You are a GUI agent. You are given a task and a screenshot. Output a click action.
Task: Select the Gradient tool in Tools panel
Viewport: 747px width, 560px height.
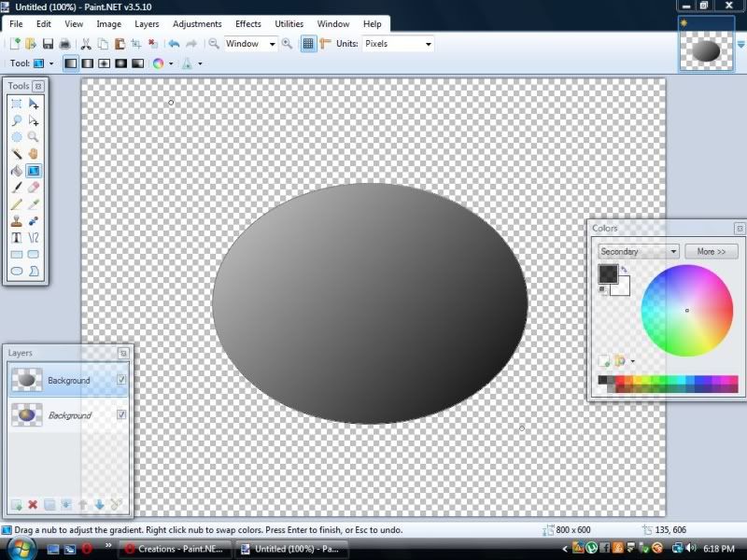pyautogui.click(x=34, y=171)
